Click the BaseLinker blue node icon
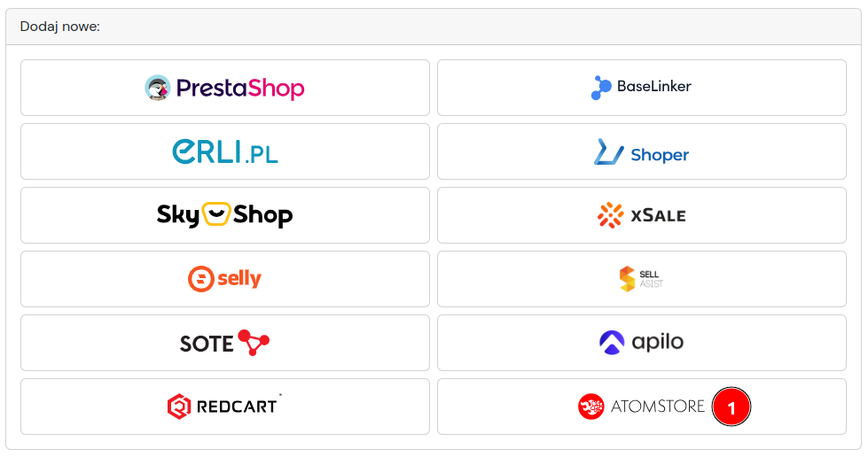Image resolution: width=868 pixels, height=457 pixels. pos(600,88)
